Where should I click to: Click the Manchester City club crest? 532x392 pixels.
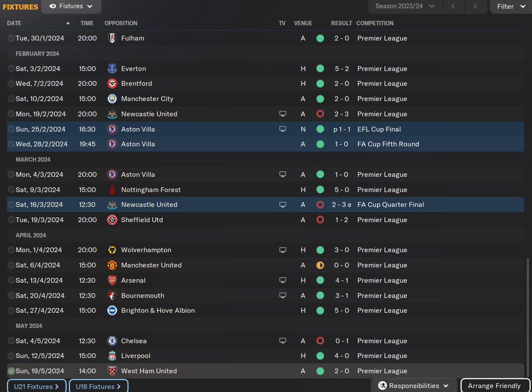112,99
